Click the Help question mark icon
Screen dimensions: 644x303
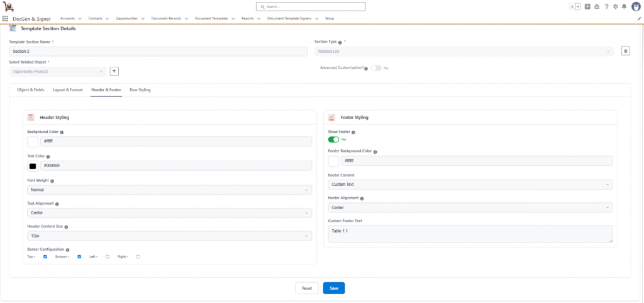pyautogui.click(x=606, y=6)
